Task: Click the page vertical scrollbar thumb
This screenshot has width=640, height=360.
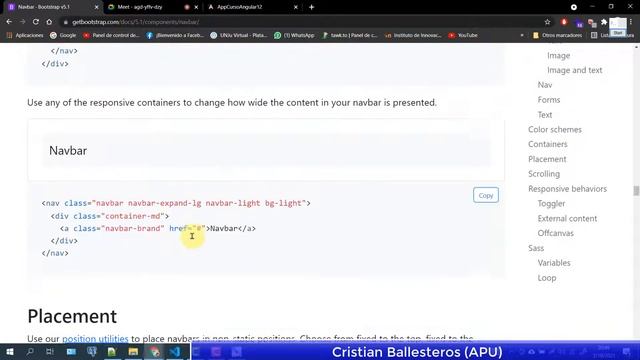Action: [636, 191]
